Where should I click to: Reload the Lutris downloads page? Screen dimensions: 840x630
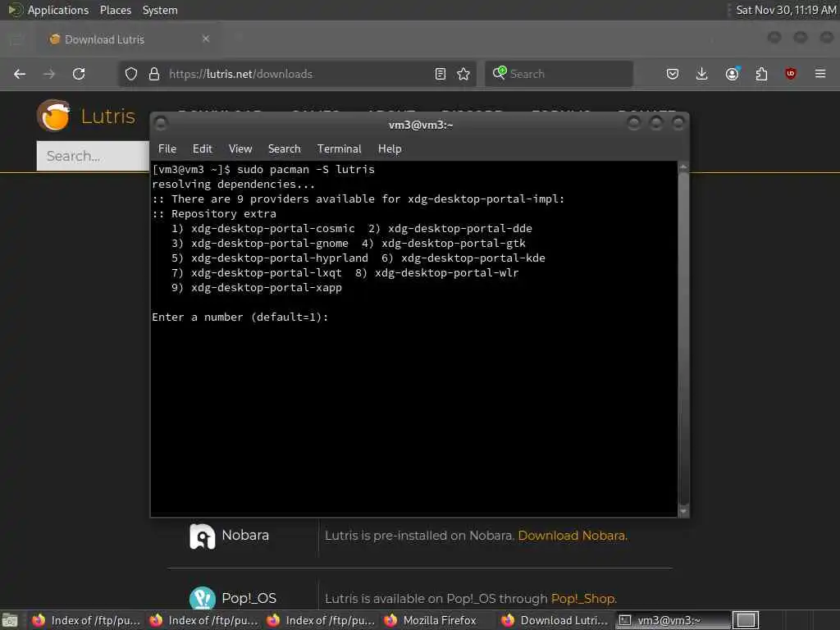coord(79,74)
